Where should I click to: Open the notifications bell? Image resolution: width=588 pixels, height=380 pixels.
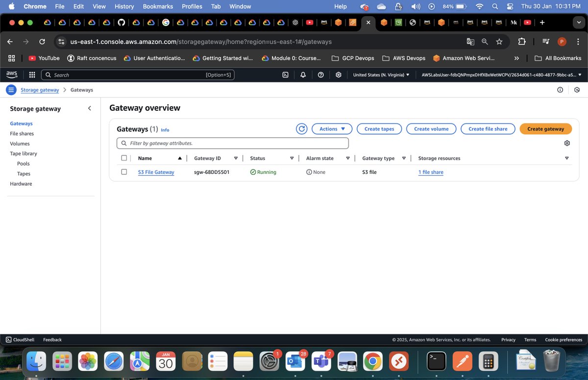tap(303, 75)
